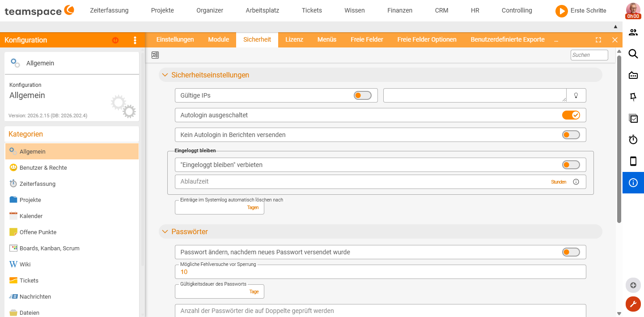This screenshot has width=644, height=317.
Task: Open the contacts people icon in right sidebar
Action: tap(633, 32)
